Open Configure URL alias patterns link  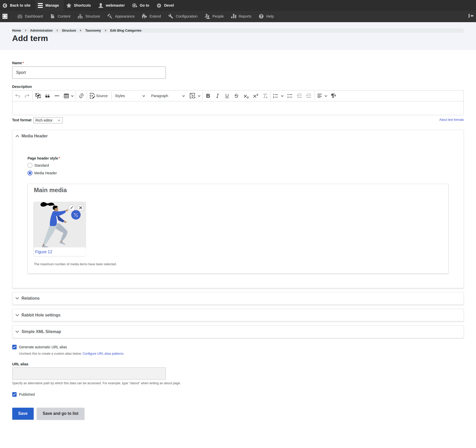click(103, 354)
